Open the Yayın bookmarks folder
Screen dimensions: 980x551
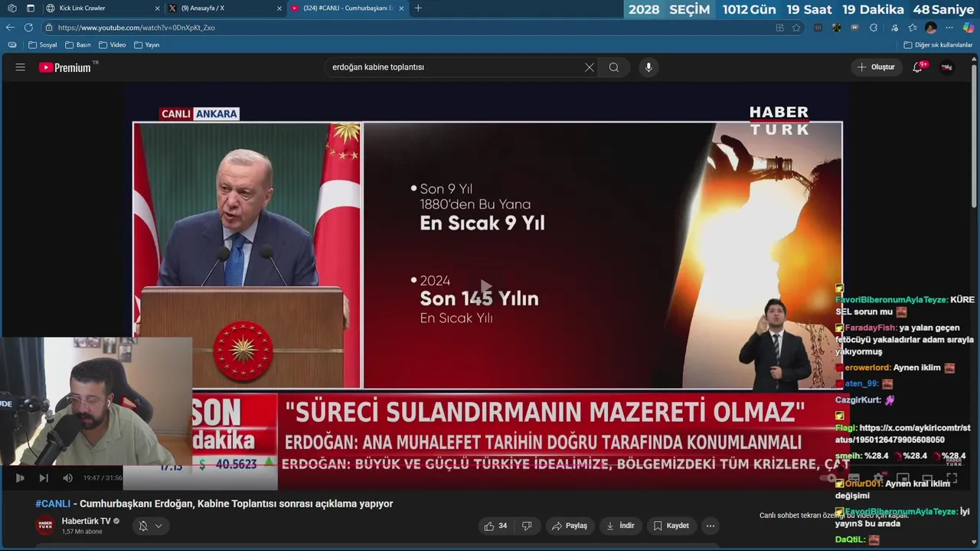pos(147,45)
